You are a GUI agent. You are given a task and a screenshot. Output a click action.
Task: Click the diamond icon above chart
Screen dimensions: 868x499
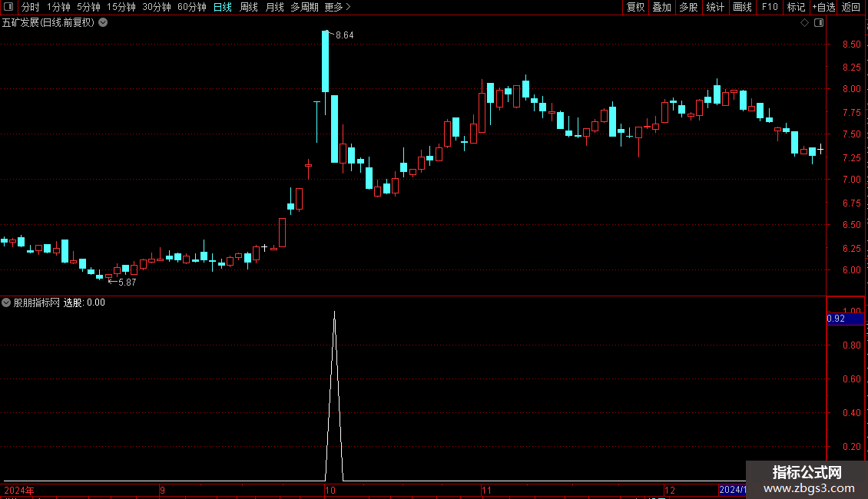click(804, 23)
